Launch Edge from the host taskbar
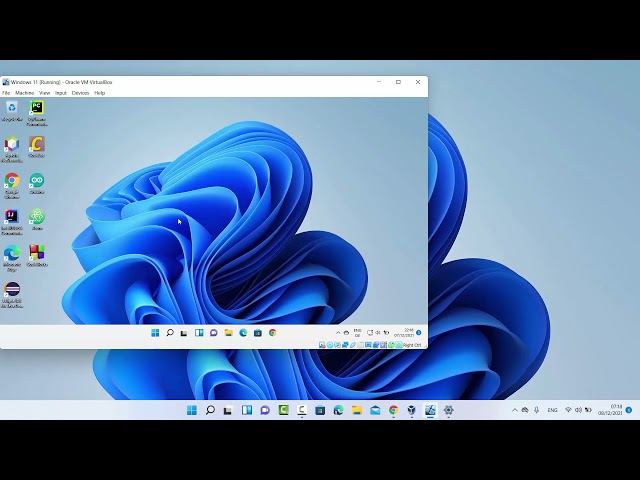The width and height of the screenshot is (640, 480). (338, 410)
